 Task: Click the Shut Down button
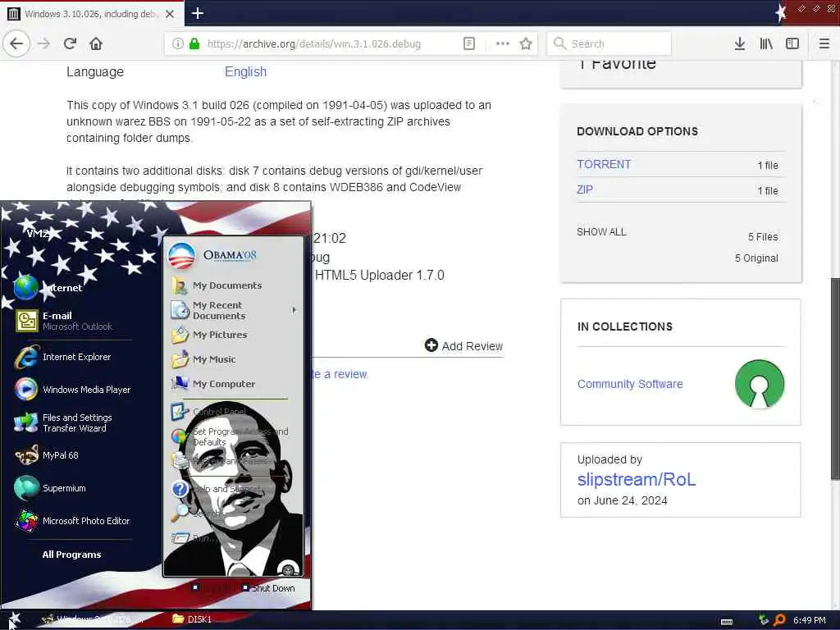coord(268,587)
